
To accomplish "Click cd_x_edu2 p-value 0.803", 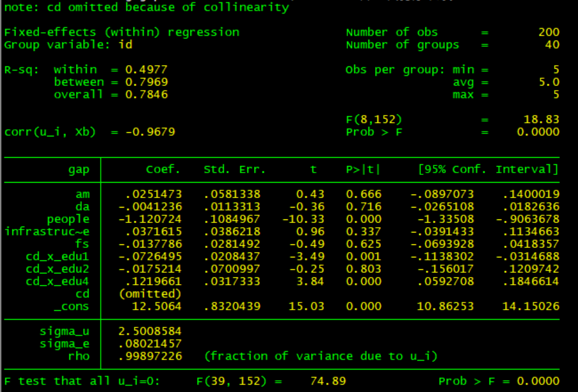I will pyautogui.click(x=363, y=269).
